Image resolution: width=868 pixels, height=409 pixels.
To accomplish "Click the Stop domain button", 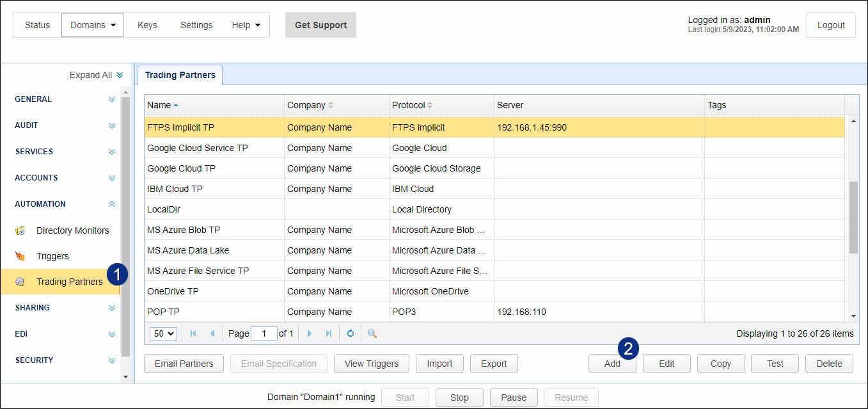I will click(459, 397).
